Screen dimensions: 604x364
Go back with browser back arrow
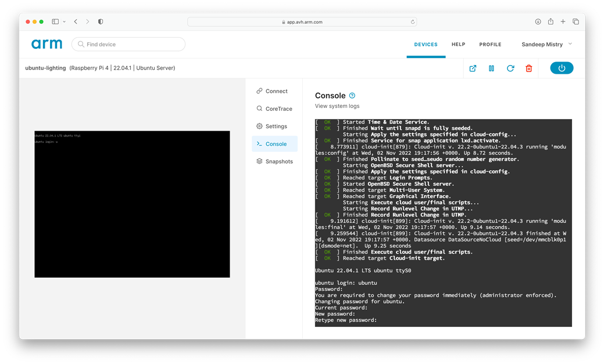(x=76, y=21)
